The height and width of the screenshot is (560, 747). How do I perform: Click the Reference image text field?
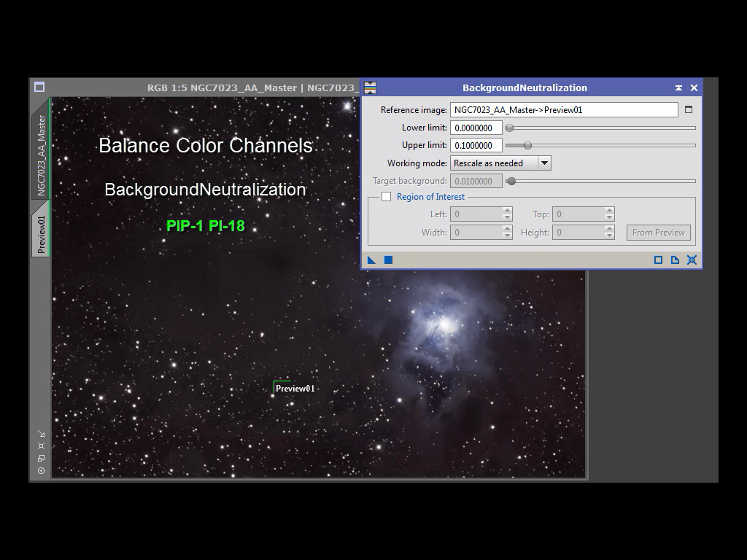[563, 110]
